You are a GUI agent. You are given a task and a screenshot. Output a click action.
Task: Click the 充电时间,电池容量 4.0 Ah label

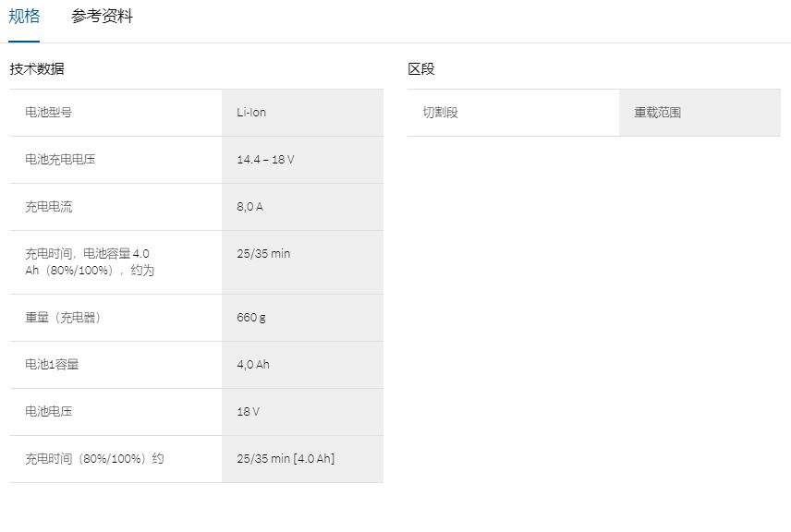point(89,262)
